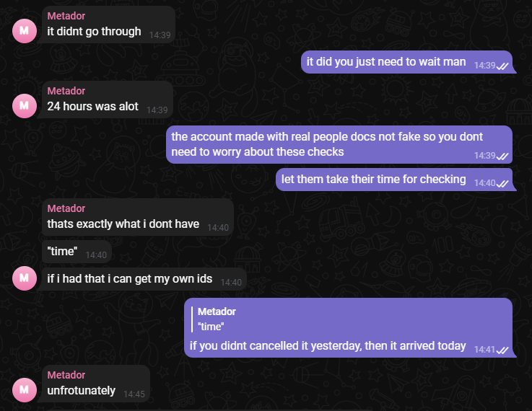
Task: Select the 'let them take their time' bubble
Action: pos(395,180)
